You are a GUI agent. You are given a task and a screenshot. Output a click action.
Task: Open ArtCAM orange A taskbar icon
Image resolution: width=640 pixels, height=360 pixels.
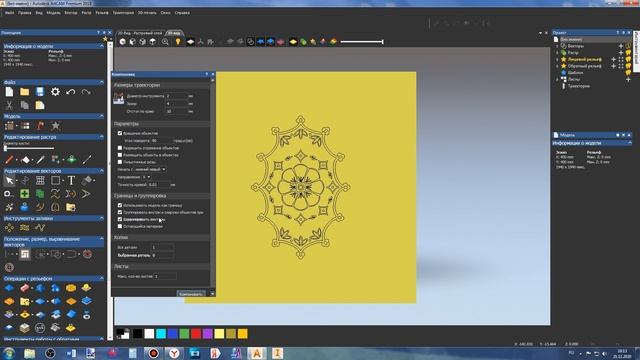(257, 353)
